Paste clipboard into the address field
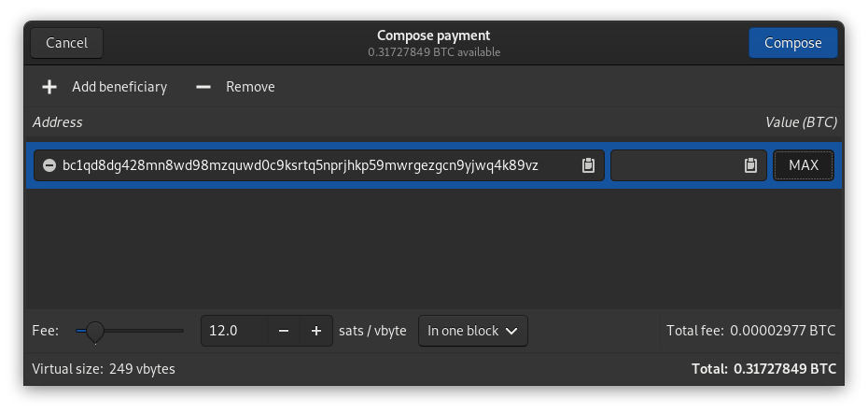Image resolution: width=868 pixels, height=412 pixels. (588, 165)
